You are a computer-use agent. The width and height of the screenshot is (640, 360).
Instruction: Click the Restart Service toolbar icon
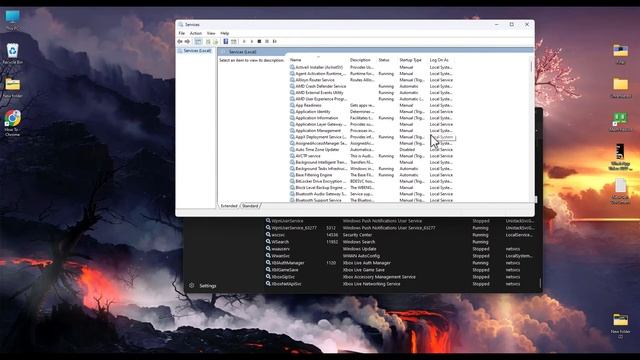275,42
